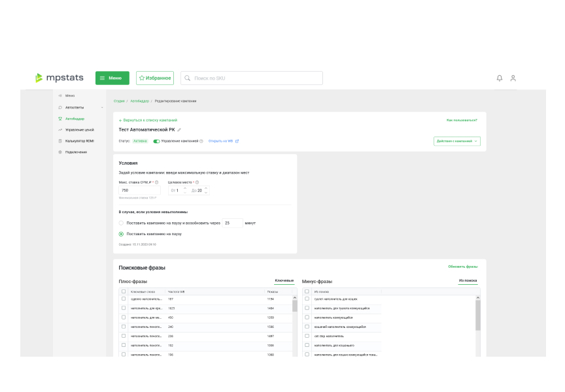
Task: Click the Подключения gear icon in sidebar
Action: [60, 152]
